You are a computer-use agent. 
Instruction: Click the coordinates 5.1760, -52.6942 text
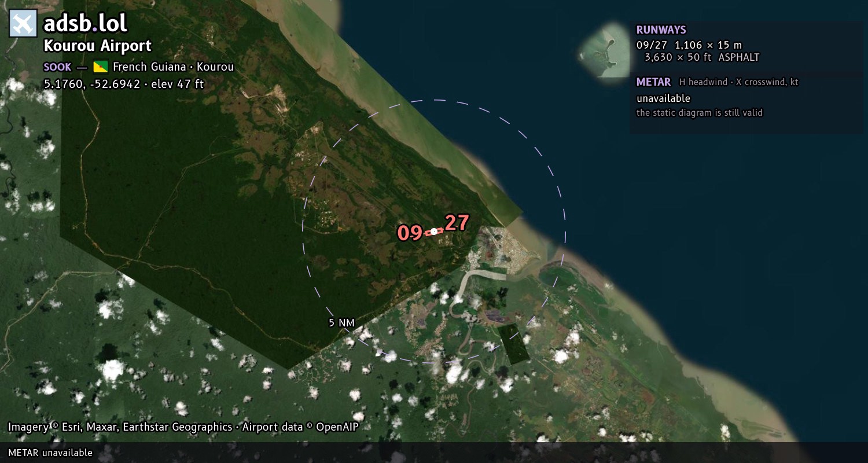pos(92,84)
